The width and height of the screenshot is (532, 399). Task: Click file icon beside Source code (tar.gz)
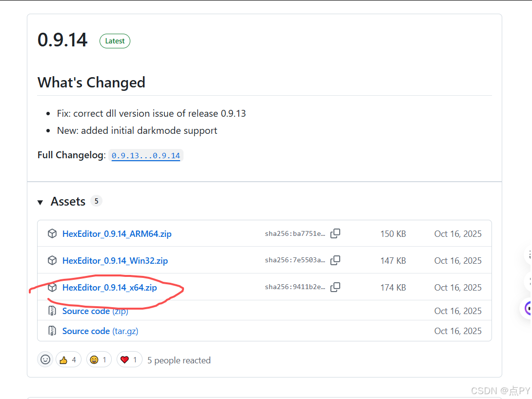(52, 331)
